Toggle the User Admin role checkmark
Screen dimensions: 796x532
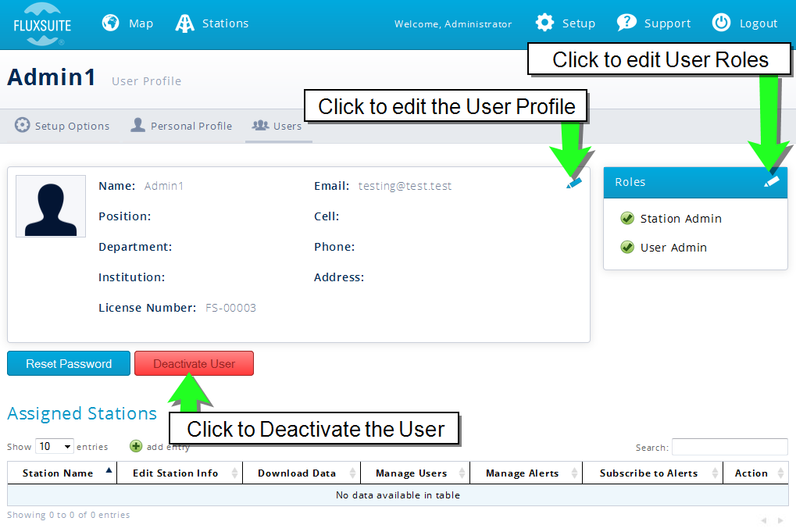point(626,248)
